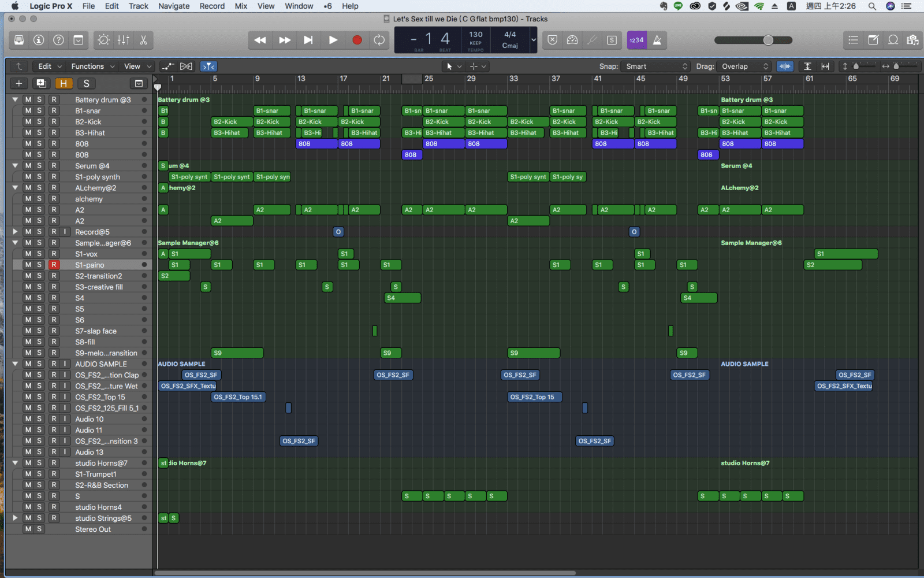
Task: Open the Smart Controls dial icon
Action: coord(103,40)
